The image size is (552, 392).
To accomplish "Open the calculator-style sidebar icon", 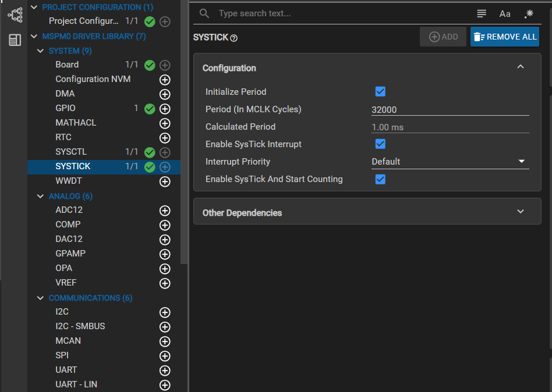I will (15, 40).
